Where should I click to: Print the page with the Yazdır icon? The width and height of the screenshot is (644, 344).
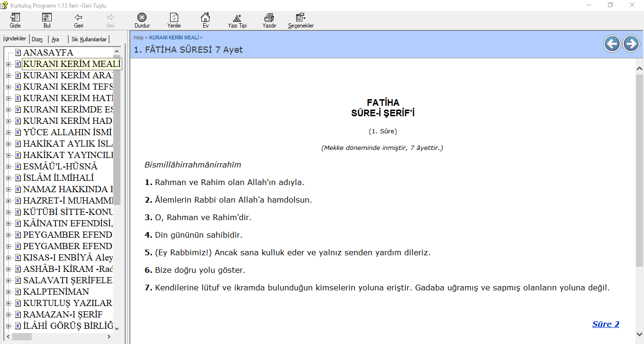coord(269,20)
